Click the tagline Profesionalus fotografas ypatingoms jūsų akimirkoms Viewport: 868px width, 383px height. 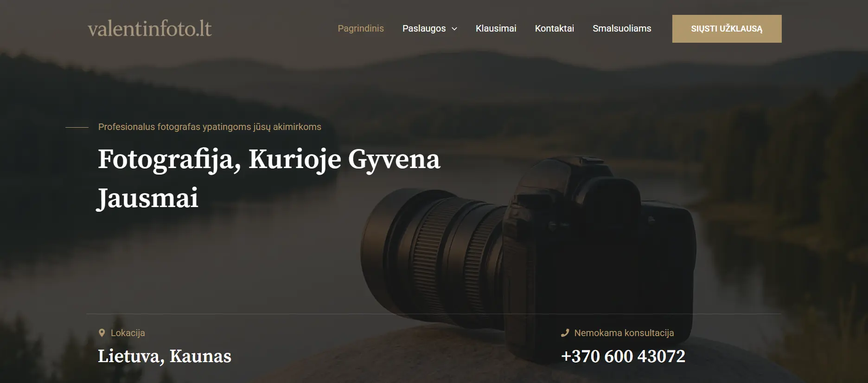[210, 127]
